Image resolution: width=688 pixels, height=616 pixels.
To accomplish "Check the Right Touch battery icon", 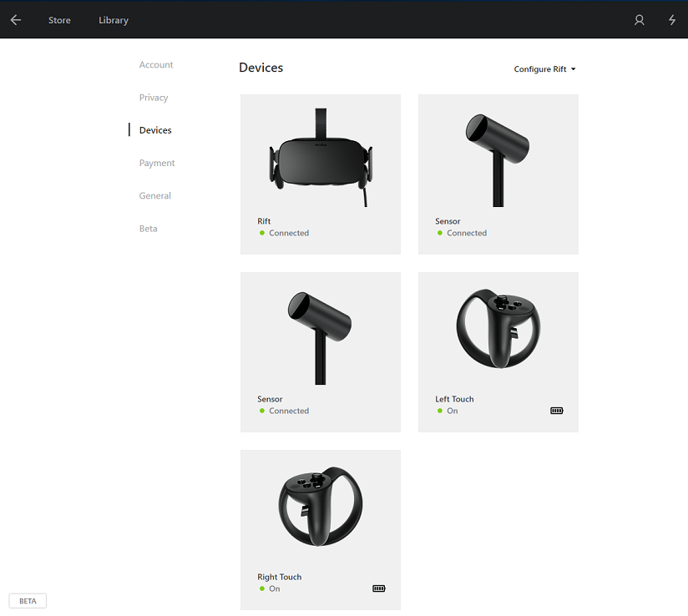I will click(379, 588).
